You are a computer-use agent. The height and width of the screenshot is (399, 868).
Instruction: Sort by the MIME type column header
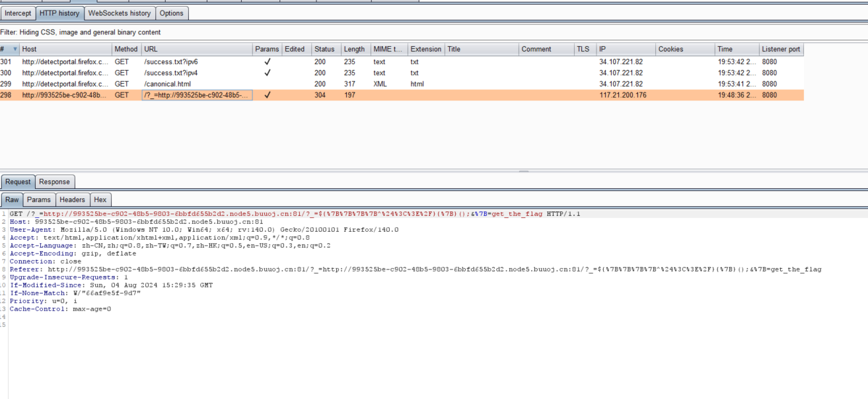(x=388, y=49)
